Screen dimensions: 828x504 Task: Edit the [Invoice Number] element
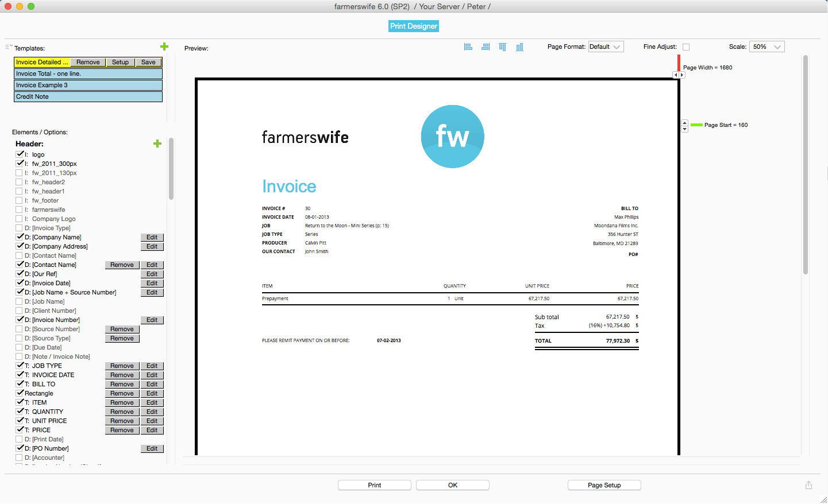click(152, 320)
